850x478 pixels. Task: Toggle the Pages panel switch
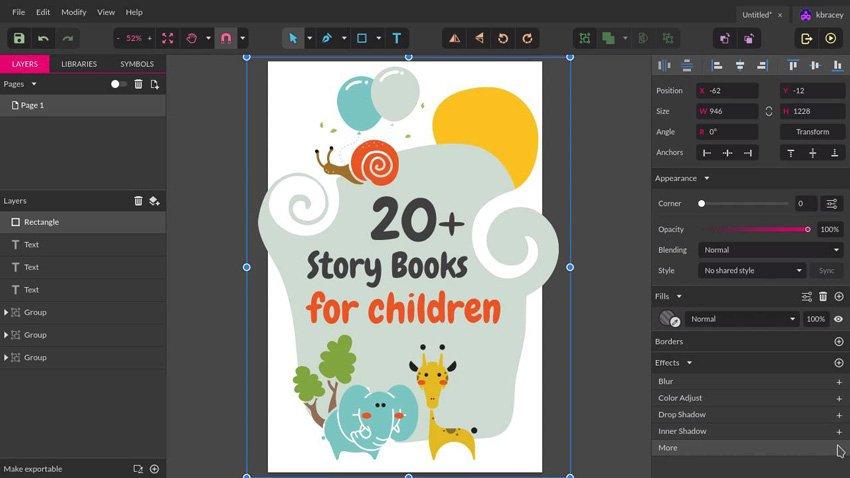click(118, 84)
